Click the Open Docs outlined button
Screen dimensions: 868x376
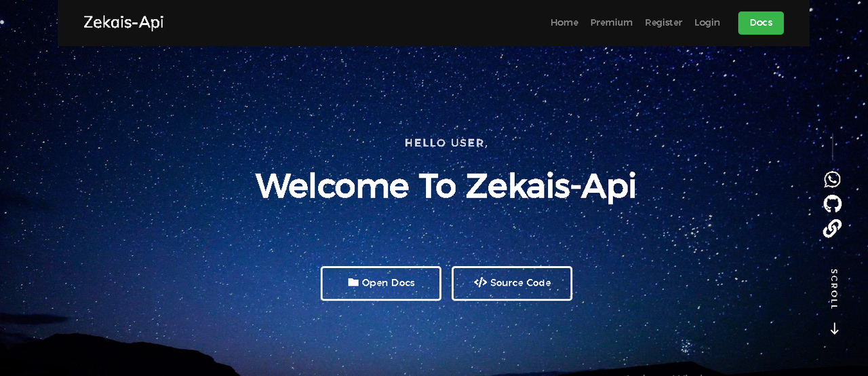[x=380, y=283]
